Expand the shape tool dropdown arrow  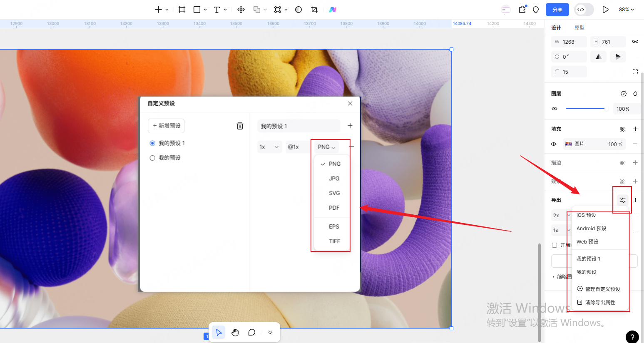tap(205, 10)
